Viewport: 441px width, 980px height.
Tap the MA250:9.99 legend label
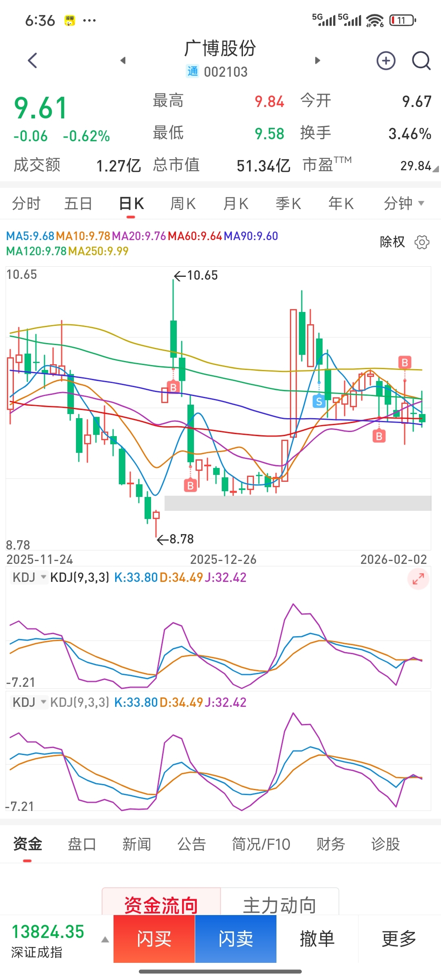coord(98,251)
